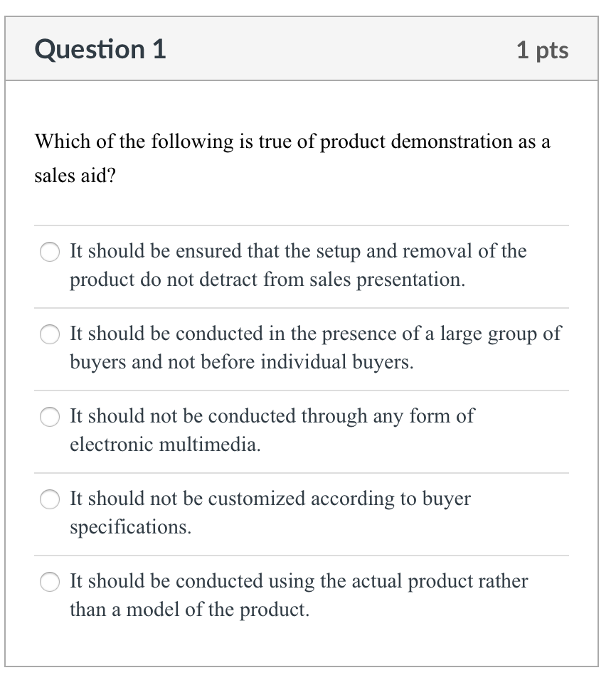
Task: Choose the 'large group of buyers' answer option
Action: pos(49,334)
